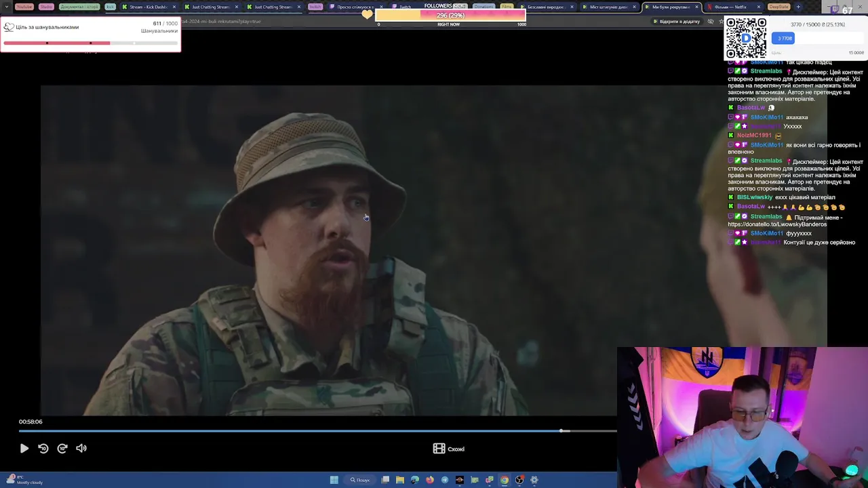Switch to Google Chrome in the taskbar
This screenshot has width=868, height=488.
tap(505, 480)
